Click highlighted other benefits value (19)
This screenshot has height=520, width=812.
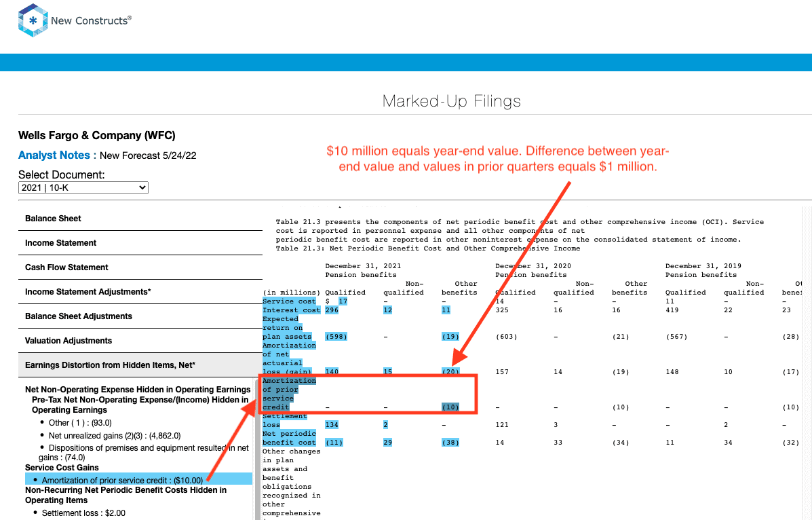click(450, 337)
